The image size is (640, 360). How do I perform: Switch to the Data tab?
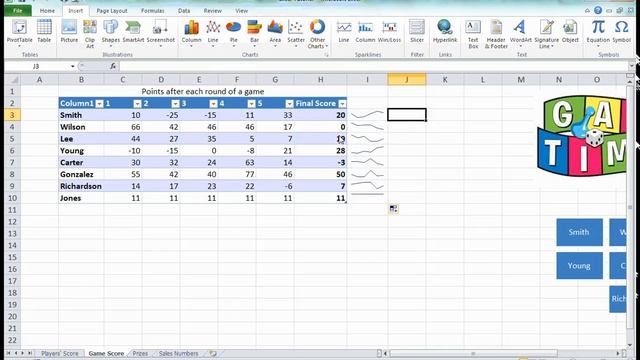tap(184, 11)
